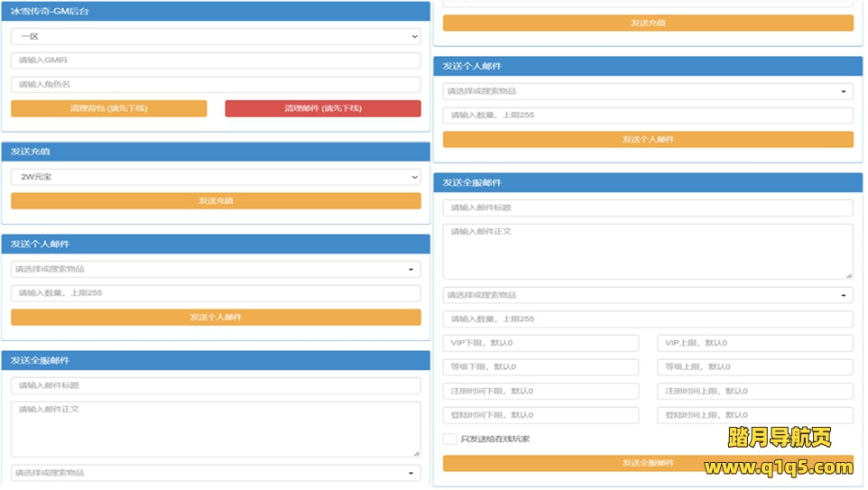Click into the VIP上限 field
The width and height of the screenshot is (868, 490).
754,343
